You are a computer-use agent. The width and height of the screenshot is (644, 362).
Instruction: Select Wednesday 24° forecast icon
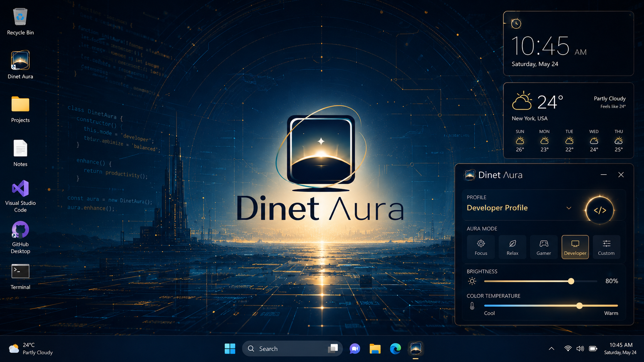pyautogui.click(x=594, y=141)
